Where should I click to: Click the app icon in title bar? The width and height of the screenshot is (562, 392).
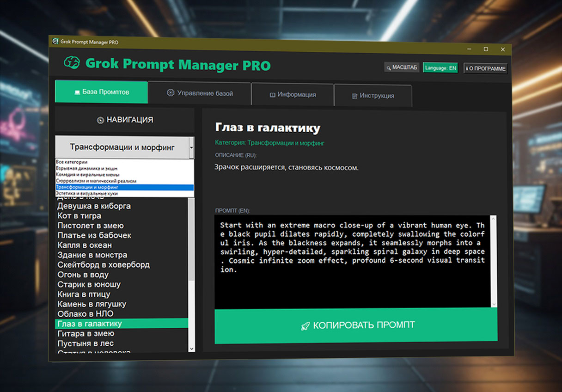(x=55, y=42)
